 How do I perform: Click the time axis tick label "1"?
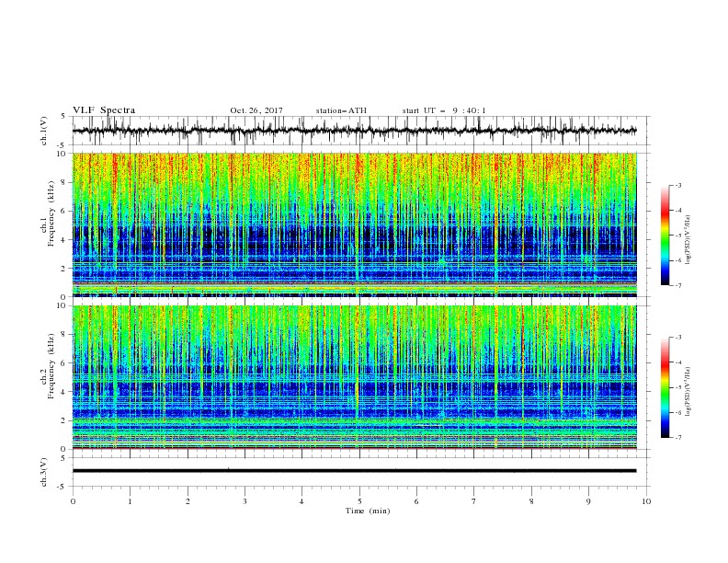tap(131, 501)
